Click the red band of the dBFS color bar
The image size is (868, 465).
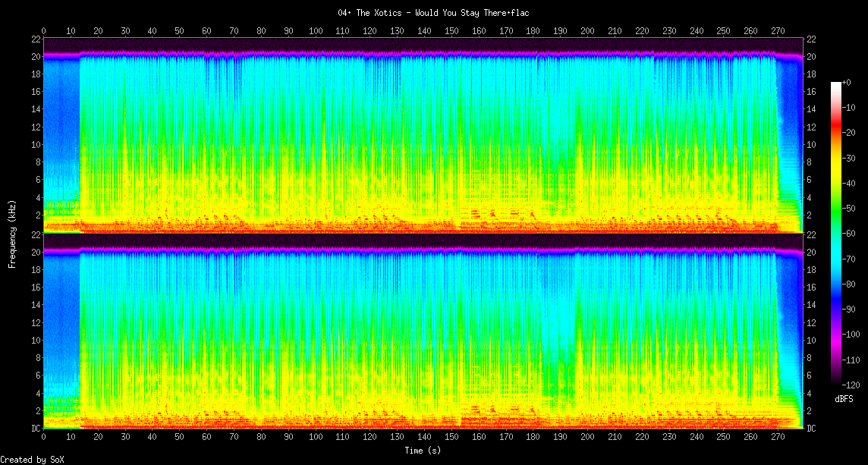point(836,133)
